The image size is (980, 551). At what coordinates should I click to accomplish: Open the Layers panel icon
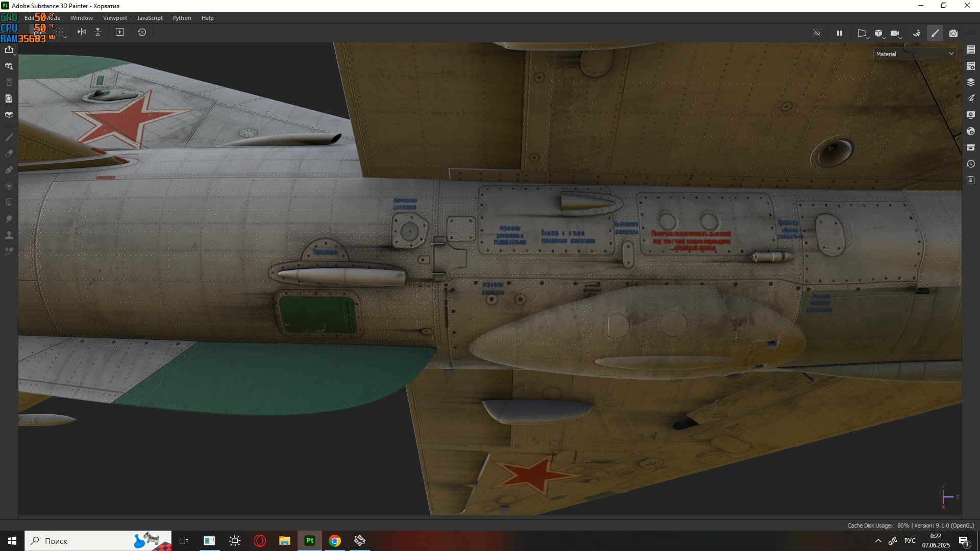971,82
